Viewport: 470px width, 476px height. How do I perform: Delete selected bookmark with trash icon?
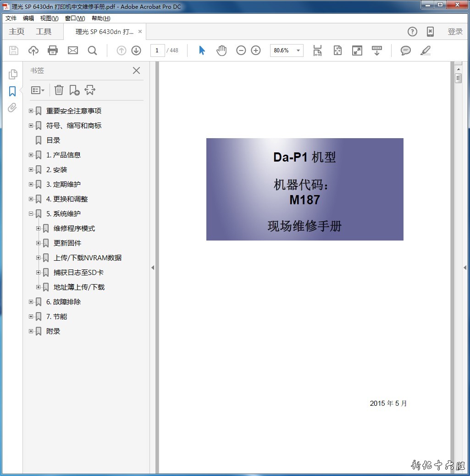[59, 90]
